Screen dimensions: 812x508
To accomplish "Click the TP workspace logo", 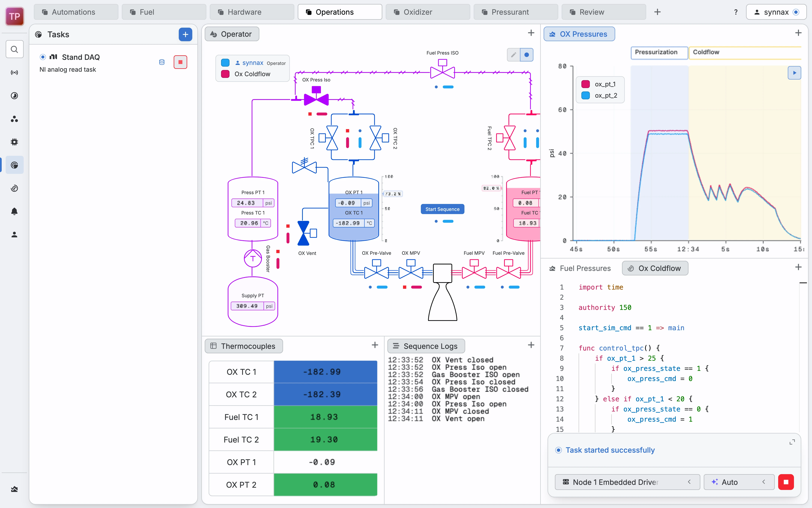I will coord(14,16).
